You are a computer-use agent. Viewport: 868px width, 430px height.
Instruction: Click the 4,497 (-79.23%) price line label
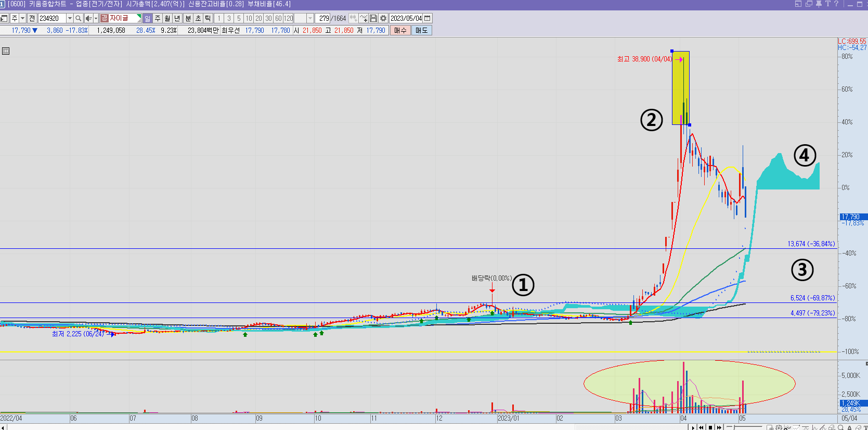(x=812, y=313)
